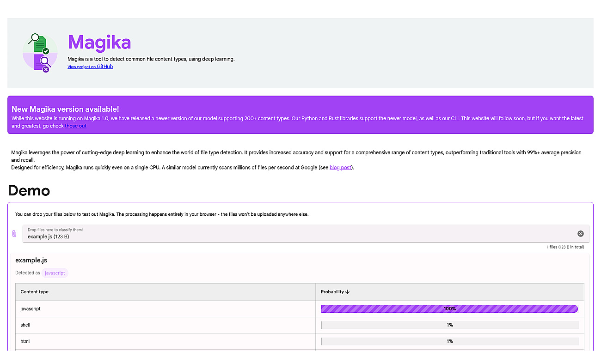Viewport: 601px width, 364px height.
Task: Select the javascript table cell
Action: pyautogui.click(x=166, y=309)
